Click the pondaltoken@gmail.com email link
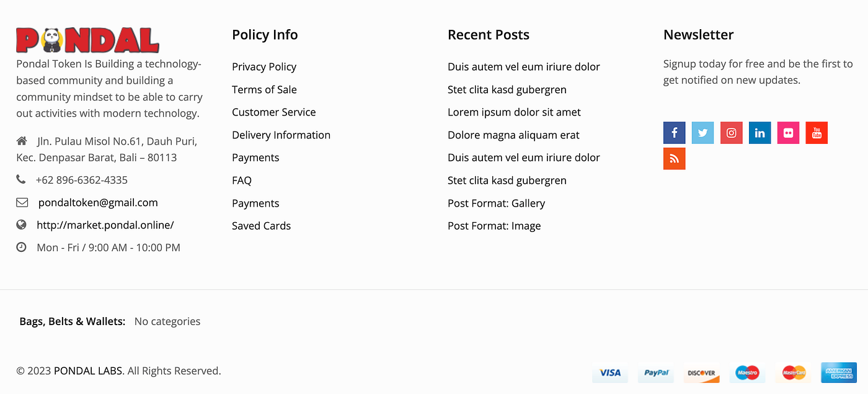The width and height of the screenshot is (868, 394). pos(98,203)
